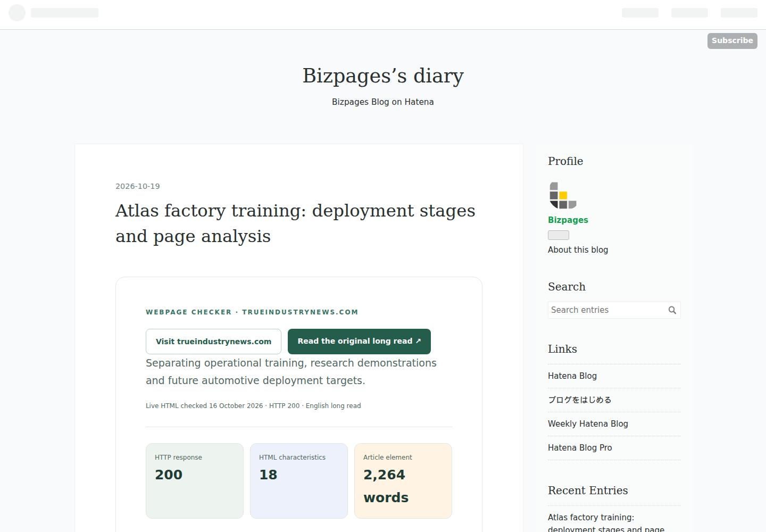This screenshot has height=532, width=766.
Task: Open the entry date 2026-10-19
Action: coord(138,186)
